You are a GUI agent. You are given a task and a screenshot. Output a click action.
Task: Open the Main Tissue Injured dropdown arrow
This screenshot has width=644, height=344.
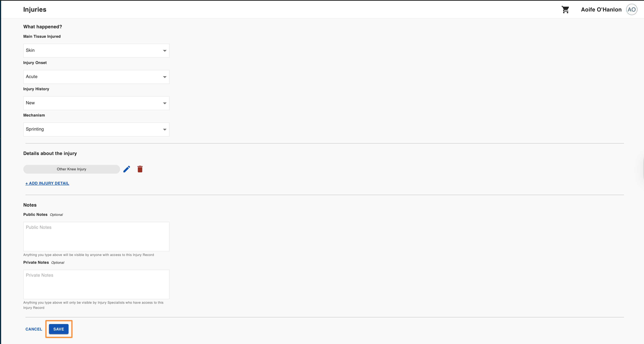tap(164, 50)
